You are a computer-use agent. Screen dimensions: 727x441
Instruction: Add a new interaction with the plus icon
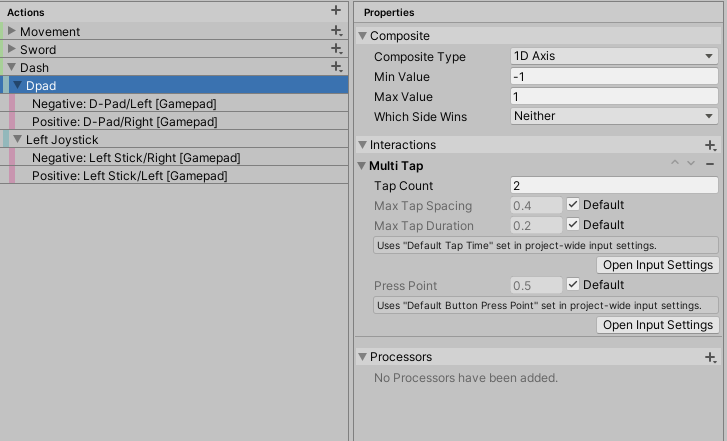(710, 145)
